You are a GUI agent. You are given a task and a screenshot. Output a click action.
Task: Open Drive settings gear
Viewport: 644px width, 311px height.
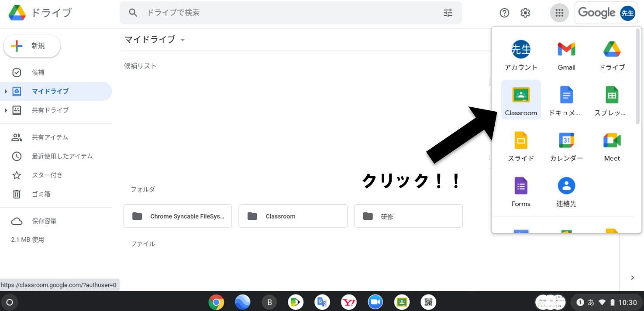pyautogui.click(x=525, y=13)
